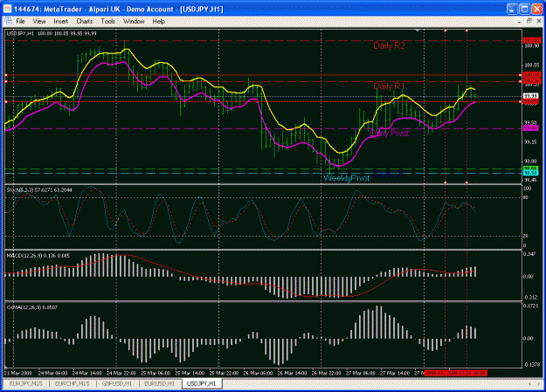Close the chart child window in the menu bar

click(x=539, y=21)
